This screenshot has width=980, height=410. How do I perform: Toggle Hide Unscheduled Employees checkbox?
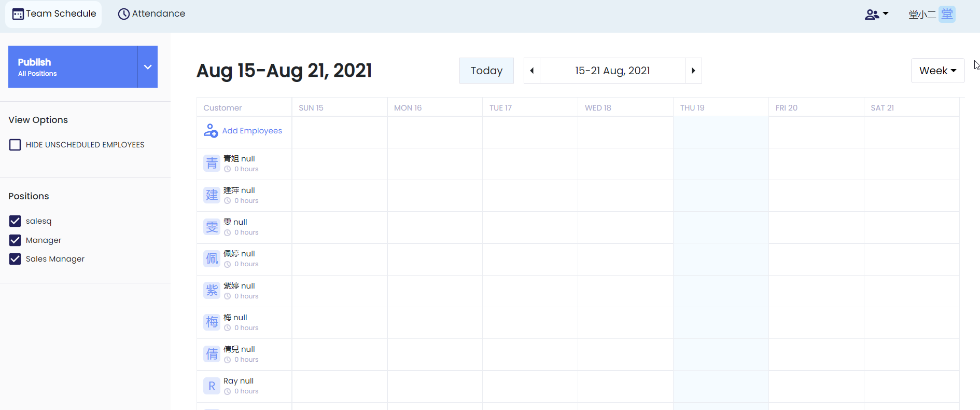pyautogui.click(x=15, y=145)
